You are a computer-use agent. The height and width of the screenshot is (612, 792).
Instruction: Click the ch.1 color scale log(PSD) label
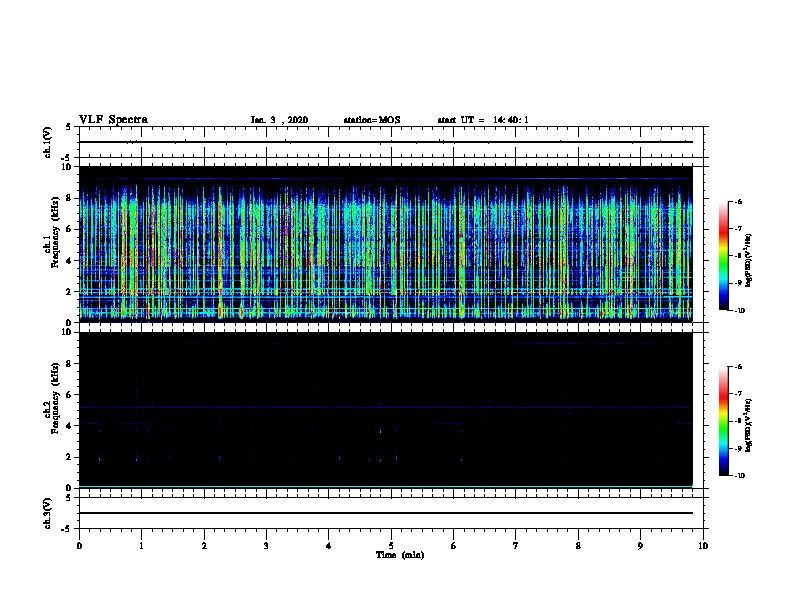(748, 261)
